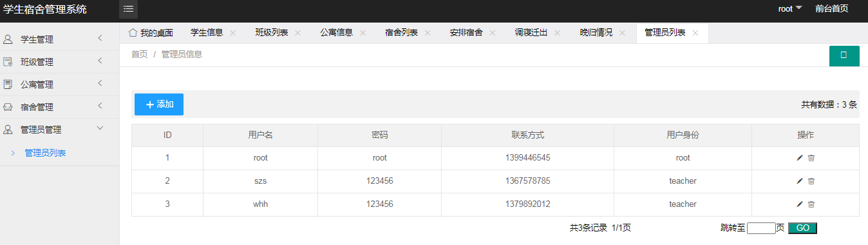Open the 前台首页 link
This screenshot has width=868, height=245.
coord(832,9)
